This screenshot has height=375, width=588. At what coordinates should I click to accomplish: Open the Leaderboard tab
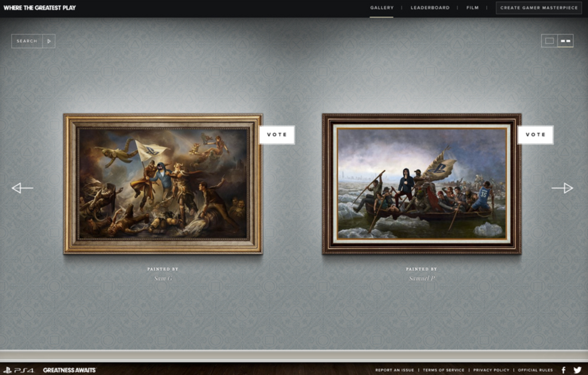tap(430, 8)
